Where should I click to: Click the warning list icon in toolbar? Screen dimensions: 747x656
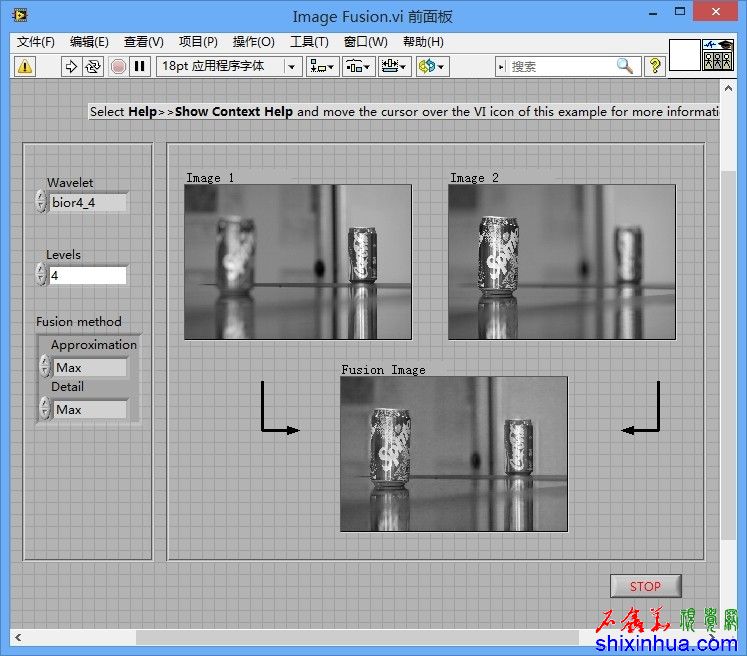pyautogui.click(x=25, y=66)
